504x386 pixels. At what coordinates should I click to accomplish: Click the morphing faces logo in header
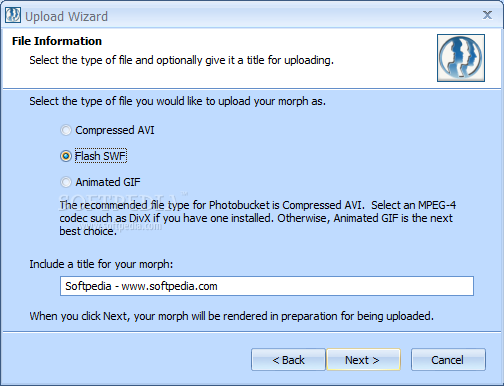coord(461,58)
